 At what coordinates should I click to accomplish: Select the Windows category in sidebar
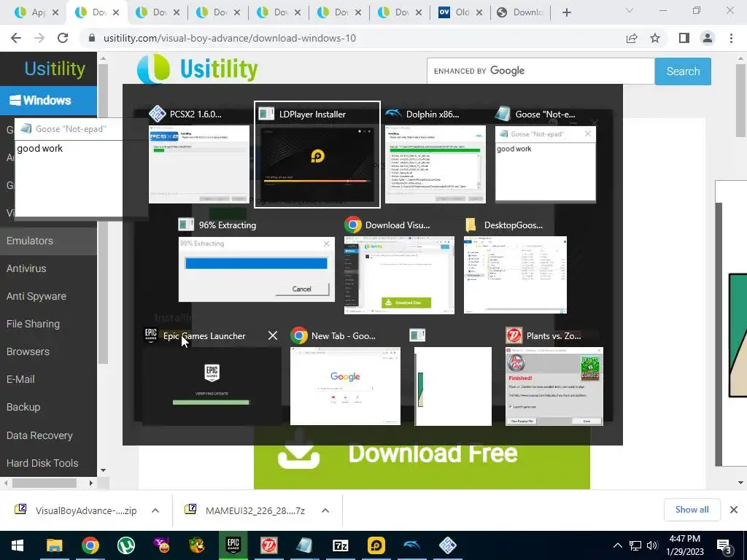click(48, 100)
